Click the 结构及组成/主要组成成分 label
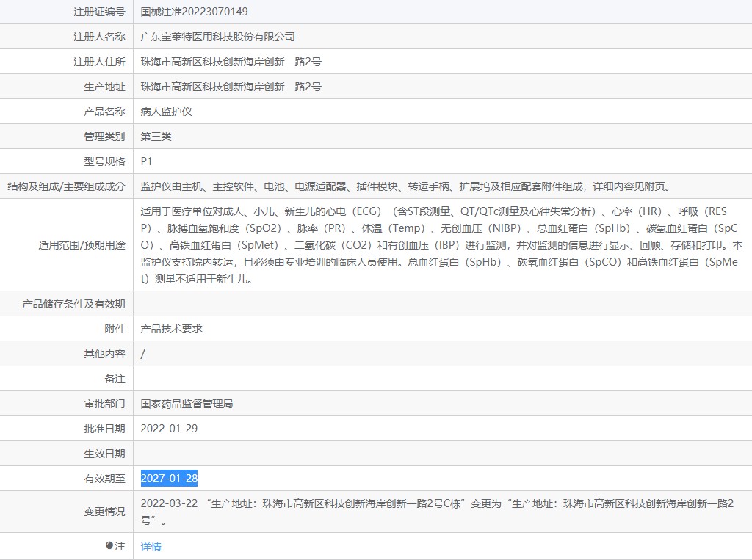 click(x=66, y=186)
